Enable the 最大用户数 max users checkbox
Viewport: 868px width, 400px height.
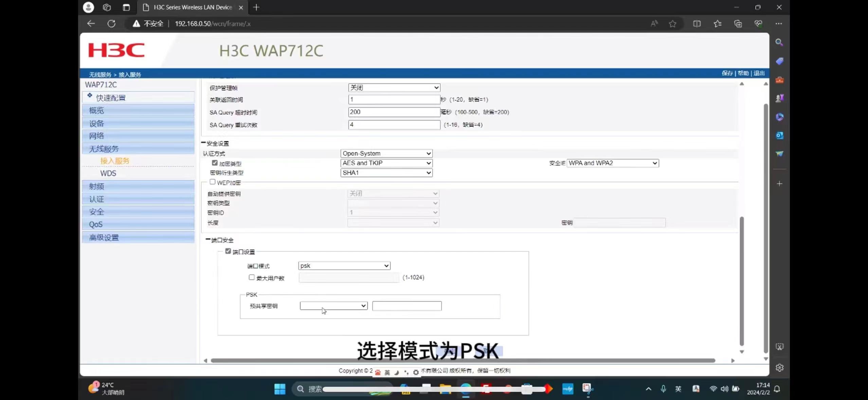252,278
